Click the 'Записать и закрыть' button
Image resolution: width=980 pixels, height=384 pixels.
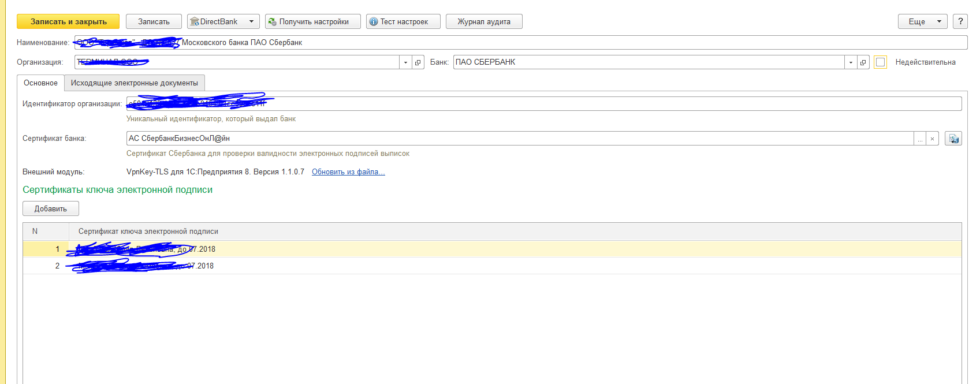click(x=68, y=21)
